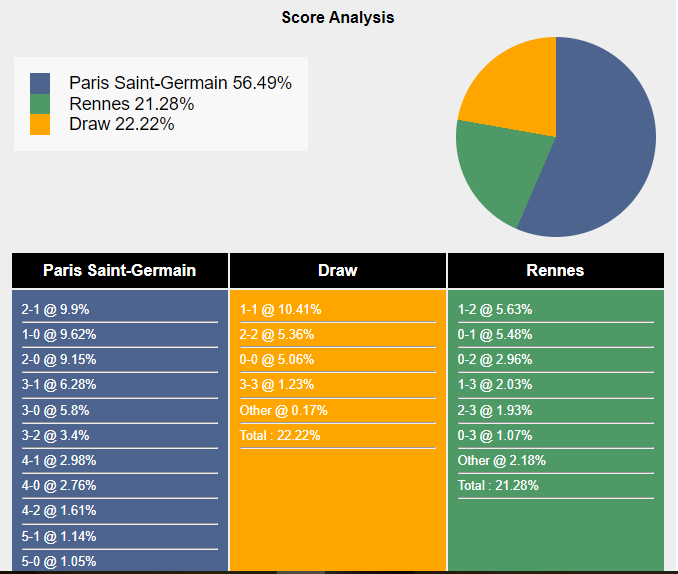Select the Paris Saint-Germain column header

(x=120, y=270)
